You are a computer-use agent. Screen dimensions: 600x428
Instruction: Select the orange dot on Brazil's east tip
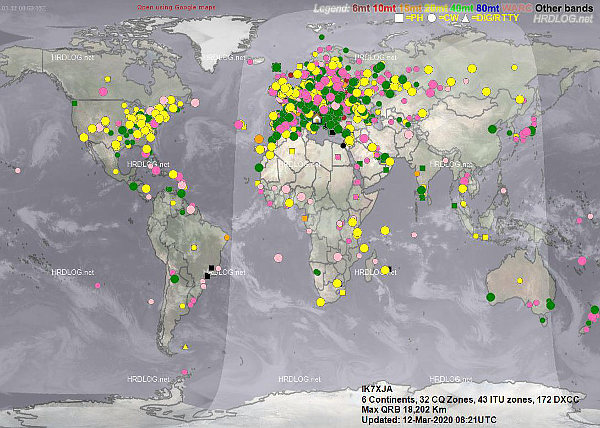pyautogui.click(x=227, y=238)
